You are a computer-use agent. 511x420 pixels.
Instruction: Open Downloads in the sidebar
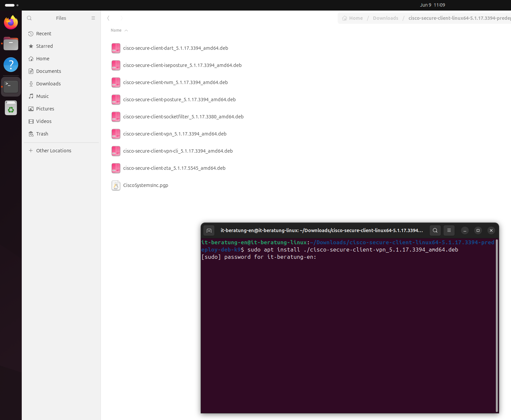coord(61,84)
